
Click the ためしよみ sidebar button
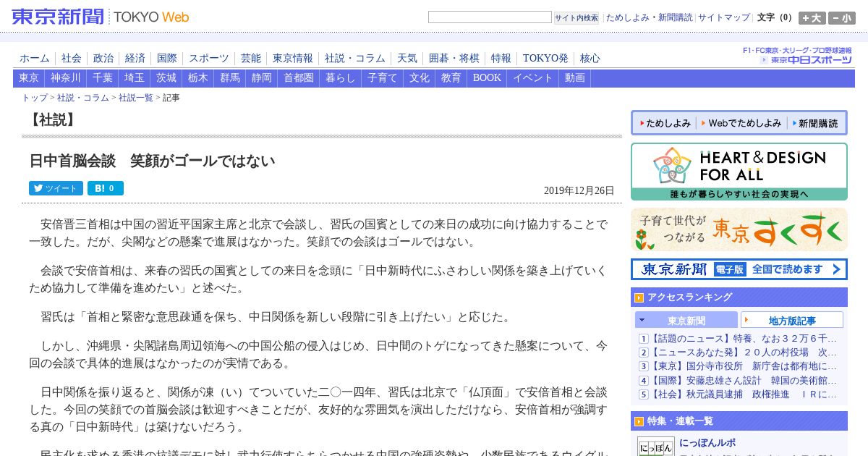(x=663, y=124)
